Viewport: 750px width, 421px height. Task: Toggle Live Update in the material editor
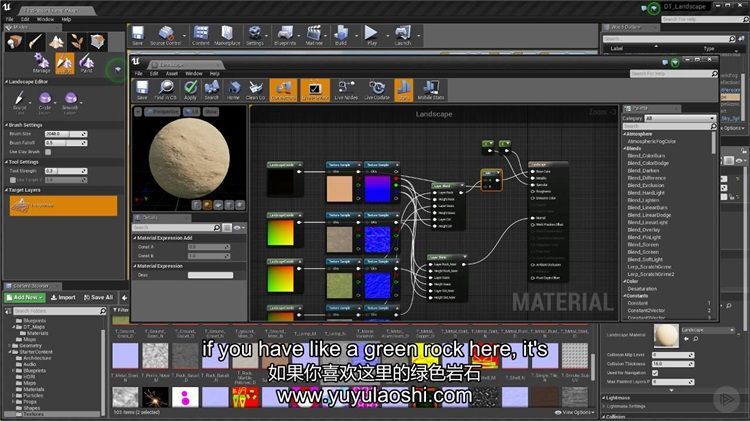[x=377, y=90]
